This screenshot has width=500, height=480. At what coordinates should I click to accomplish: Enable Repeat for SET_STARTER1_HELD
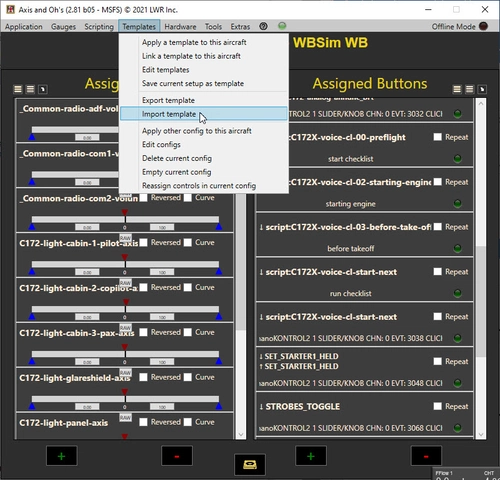tap(438, 361)
